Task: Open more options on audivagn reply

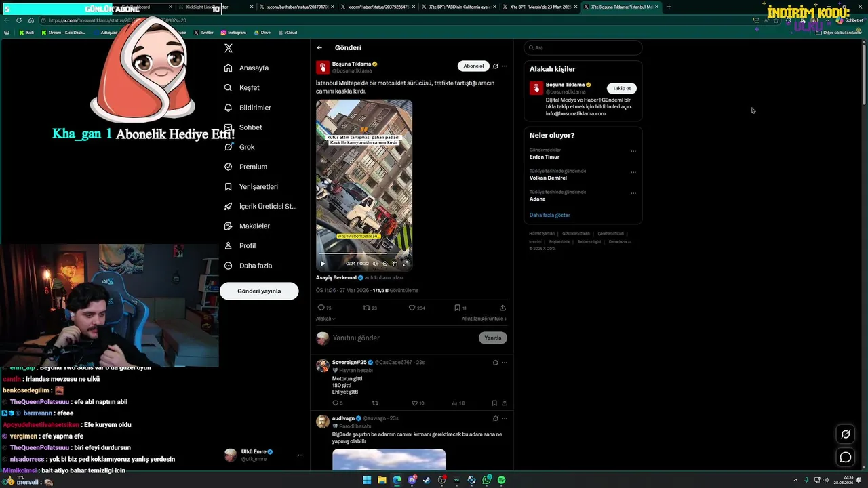Action: (x=505, y=419)
